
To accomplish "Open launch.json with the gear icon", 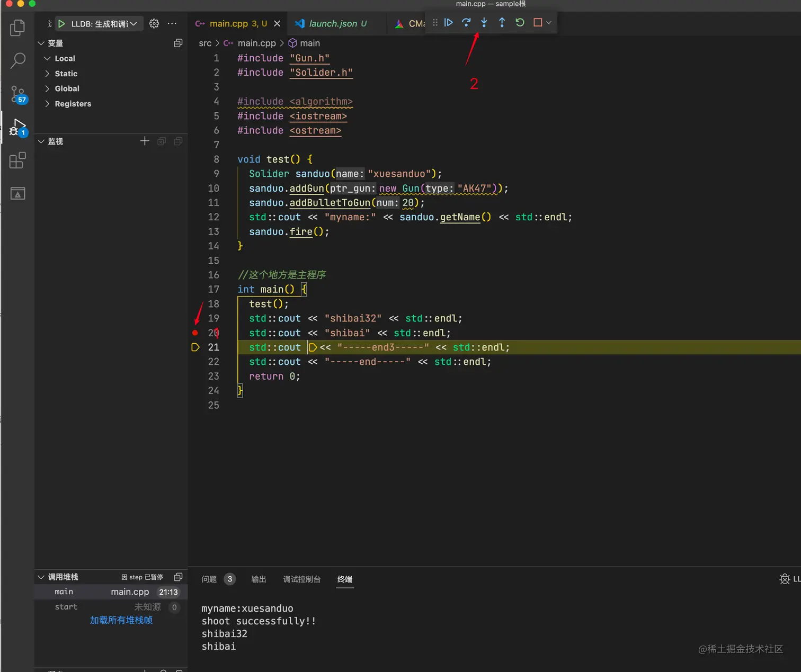I will pyautogui.click(x=154, y=24).
